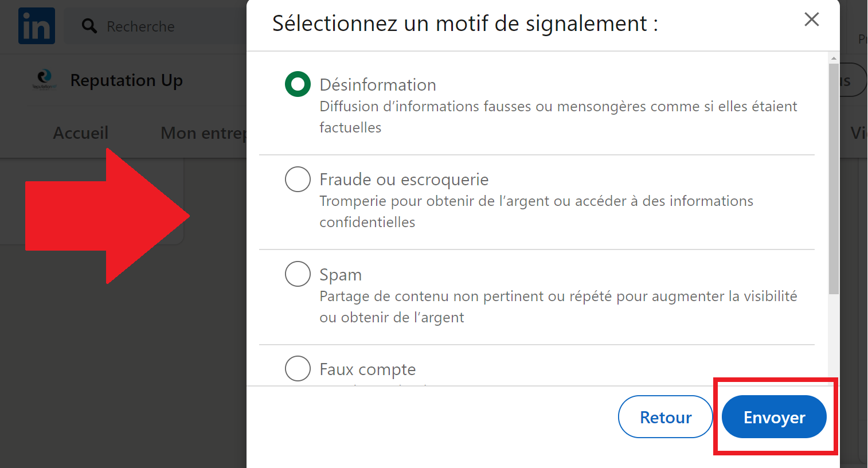The width and height of the screenshot is (868, 468).
Task: Click the dialog scrollbar thumb
Action: click(834, 178)
